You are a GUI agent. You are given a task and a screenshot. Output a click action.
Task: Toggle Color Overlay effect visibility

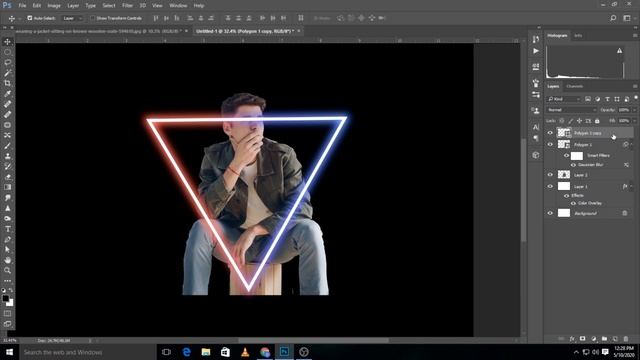pos(573,203)
